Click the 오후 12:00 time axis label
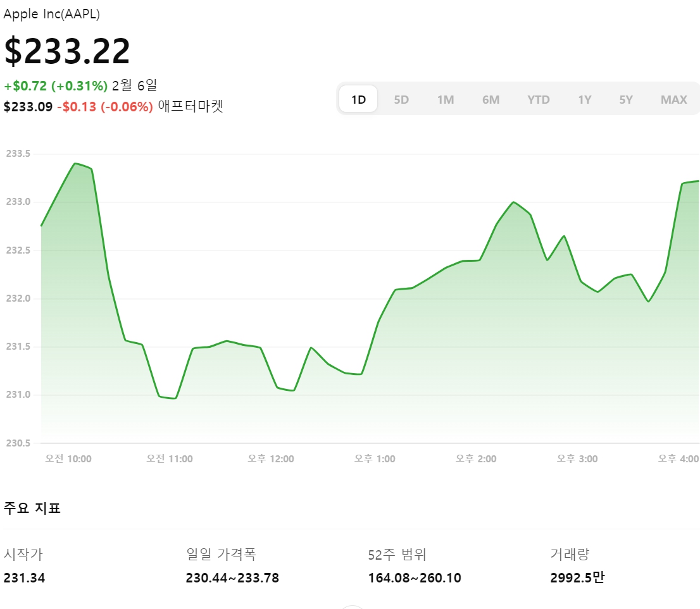This screenshot has width=700, height=609. tap(271, 458)
